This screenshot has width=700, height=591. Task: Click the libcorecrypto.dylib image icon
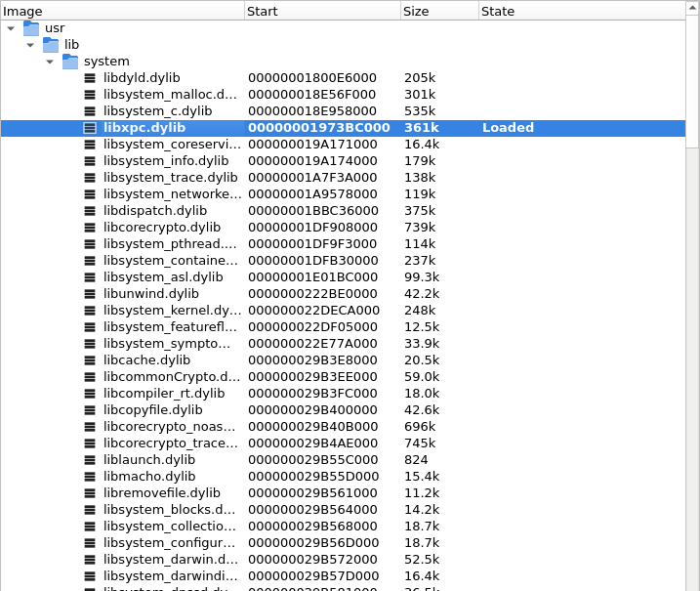coord(90,228)
